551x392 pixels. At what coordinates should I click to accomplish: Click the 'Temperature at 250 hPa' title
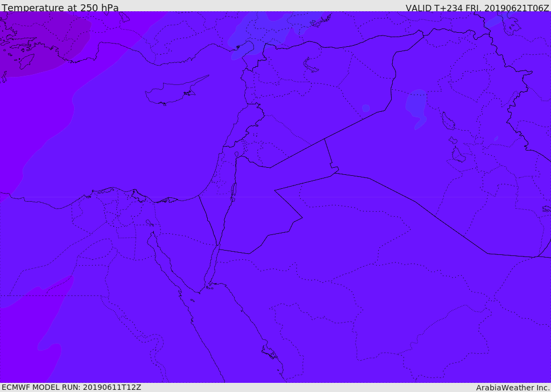[x=60, y=8]
